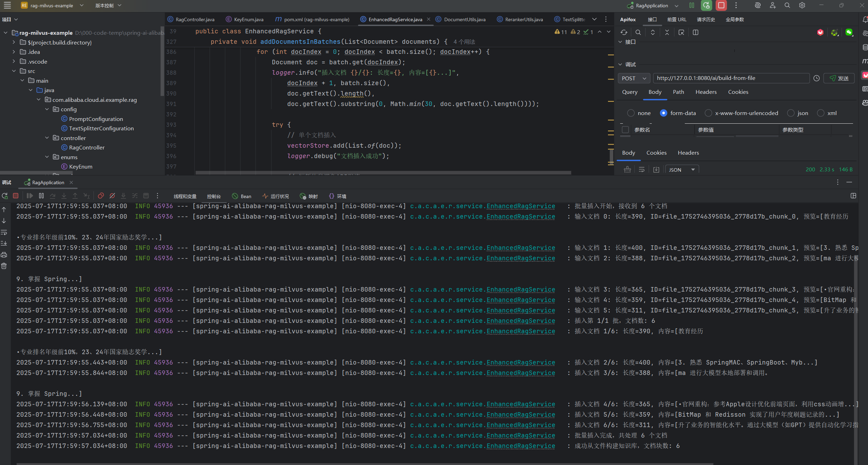Collapse the 调试 section in Apifox

click(620, 65)
